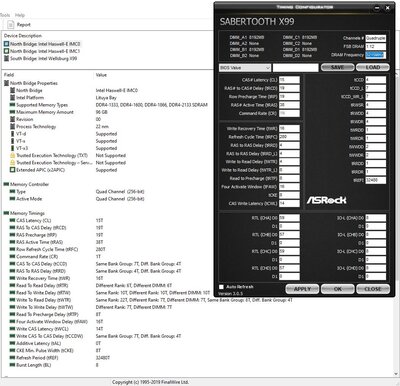This screenshot has height=386, width=400.
Task: Open the Help menu
Action: pos(20,15)
